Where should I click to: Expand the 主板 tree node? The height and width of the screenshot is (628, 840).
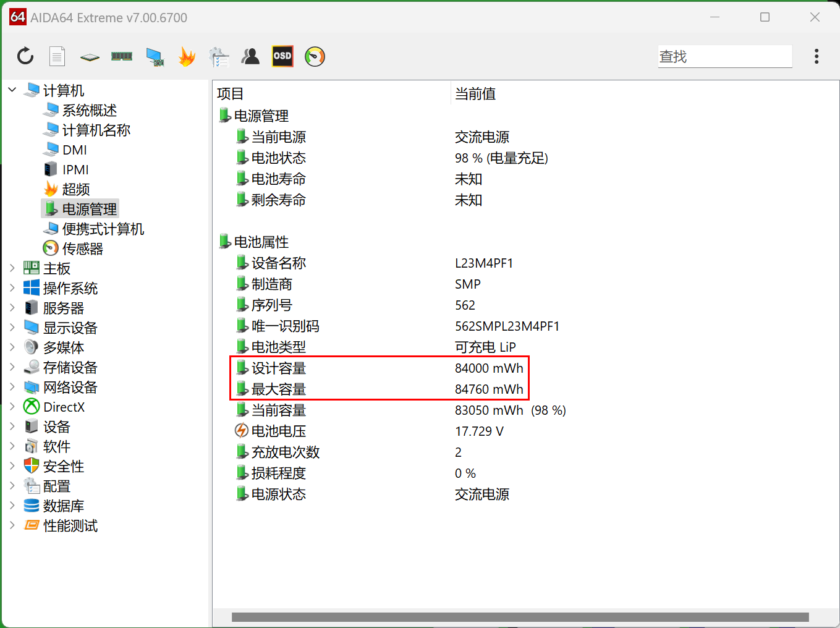(x=12, y=268)
